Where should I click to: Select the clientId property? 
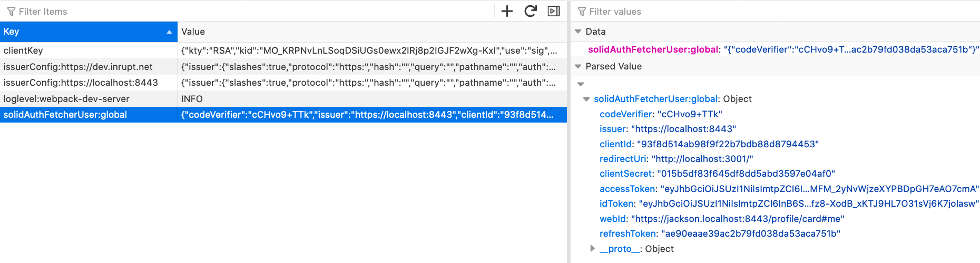coord(616,144)
